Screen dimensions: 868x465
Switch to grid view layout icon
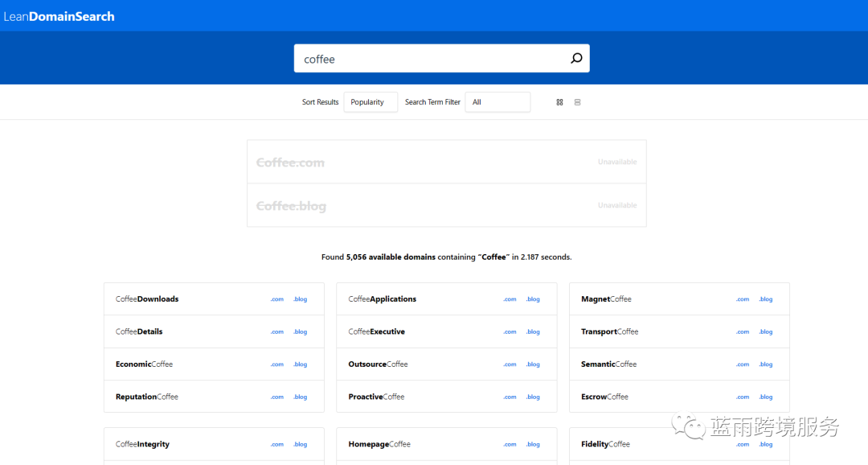[559, 102]
